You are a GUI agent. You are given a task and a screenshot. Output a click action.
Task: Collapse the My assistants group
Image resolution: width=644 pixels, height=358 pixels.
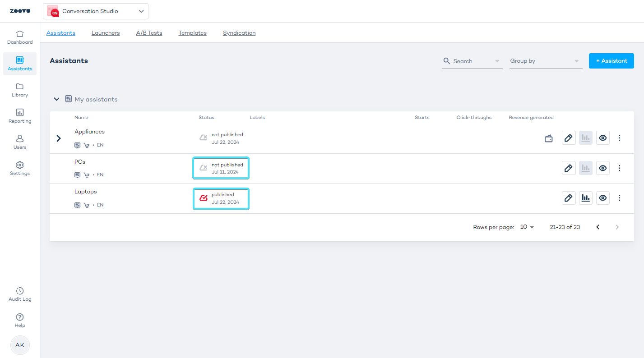[57, 99]
